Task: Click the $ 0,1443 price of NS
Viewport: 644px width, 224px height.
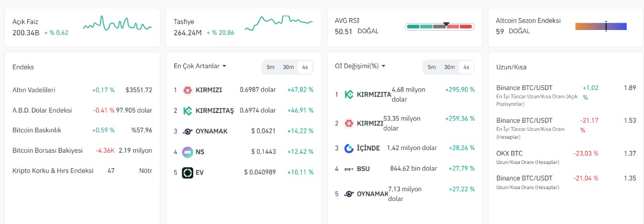Action: pyautogui.click(x=263, y=152)
